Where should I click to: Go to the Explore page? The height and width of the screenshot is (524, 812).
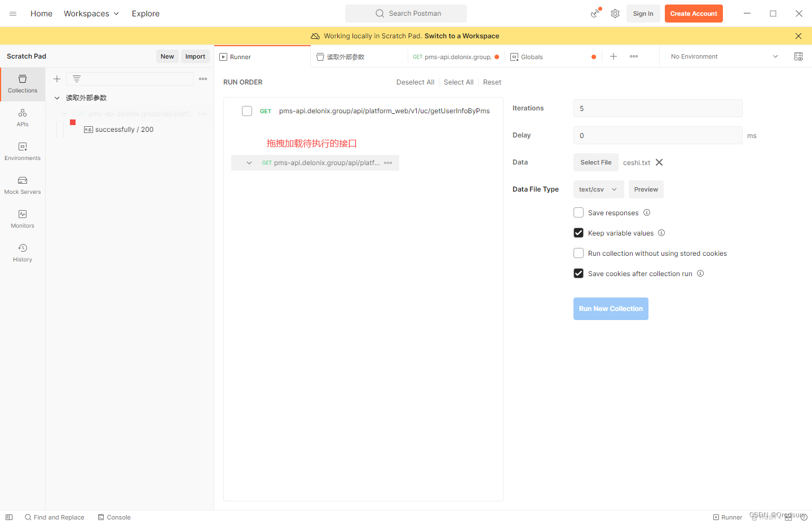[145, 14]
